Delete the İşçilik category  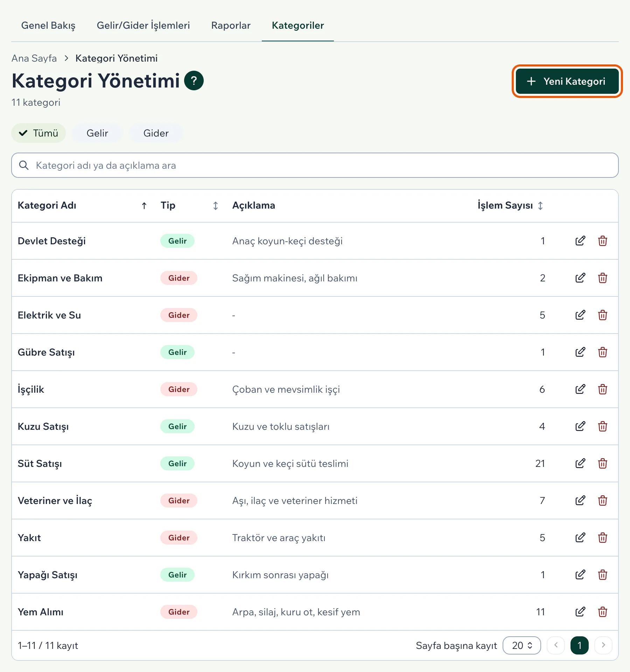pos(602,389)
